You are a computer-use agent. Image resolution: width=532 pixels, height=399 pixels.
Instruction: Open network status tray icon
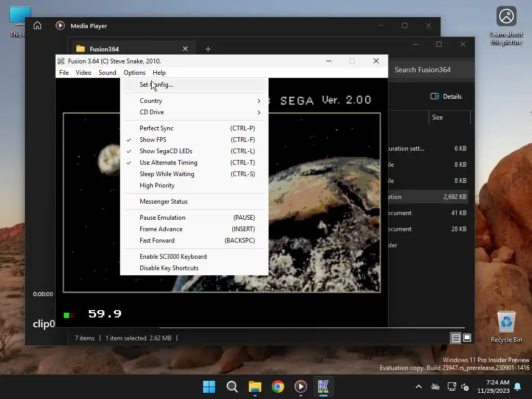point(451,387)
